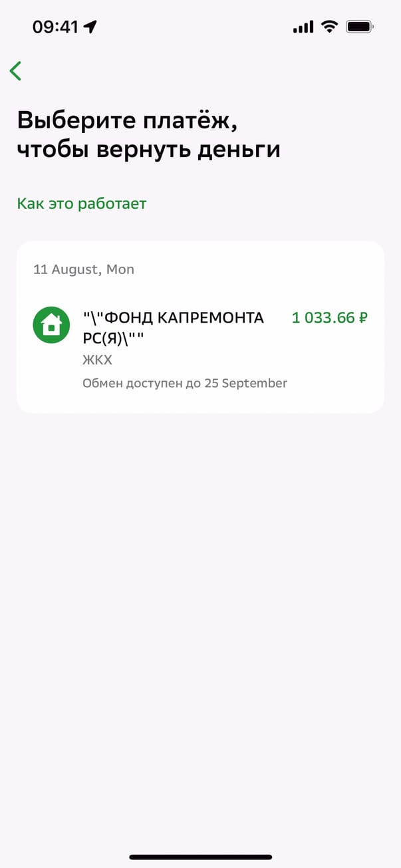Click the word "August" in date header
Screen dimensions: 401x868
74,269
